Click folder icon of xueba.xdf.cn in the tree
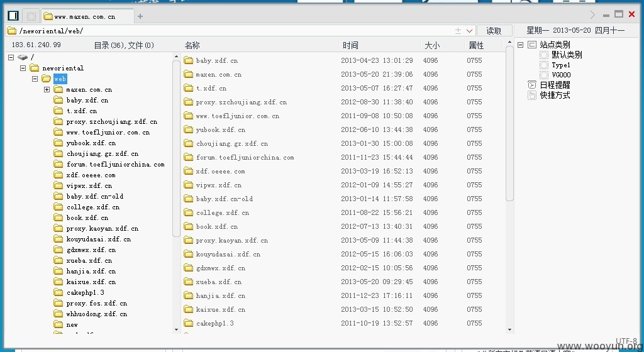The height and width of the screenshot is (352, 644). click(x=58, y=260)
